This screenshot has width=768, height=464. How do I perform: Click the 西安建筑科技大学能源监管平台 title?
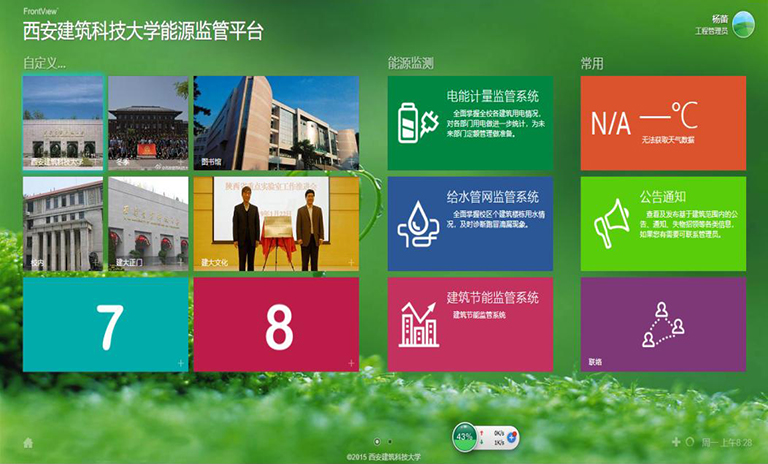pos(143,31)
